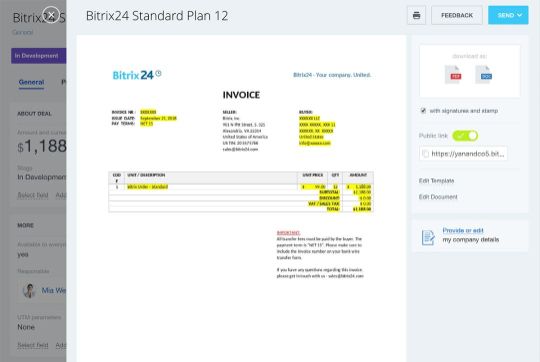540x362 pixels.
Task: Download invoice as PDF
Action: (x=453, y=74)
